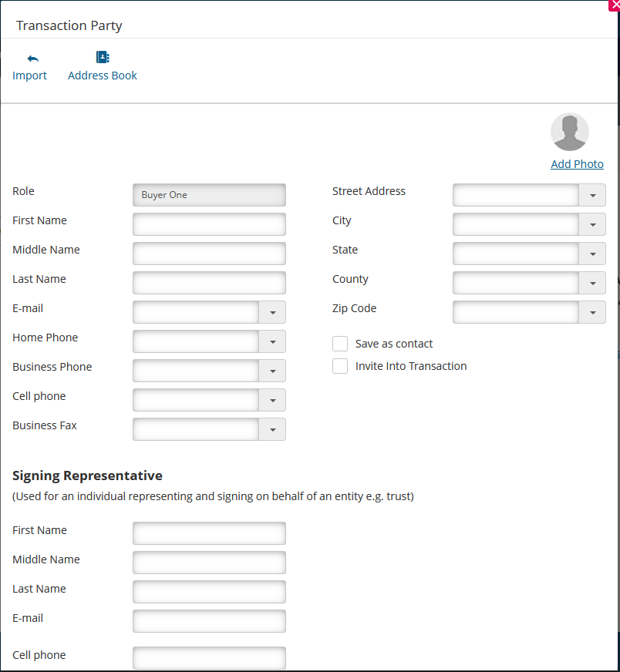620x672 pixels.
Task: Expand the State dropdown
Action: pyautogui.click(x=593, y=254)
